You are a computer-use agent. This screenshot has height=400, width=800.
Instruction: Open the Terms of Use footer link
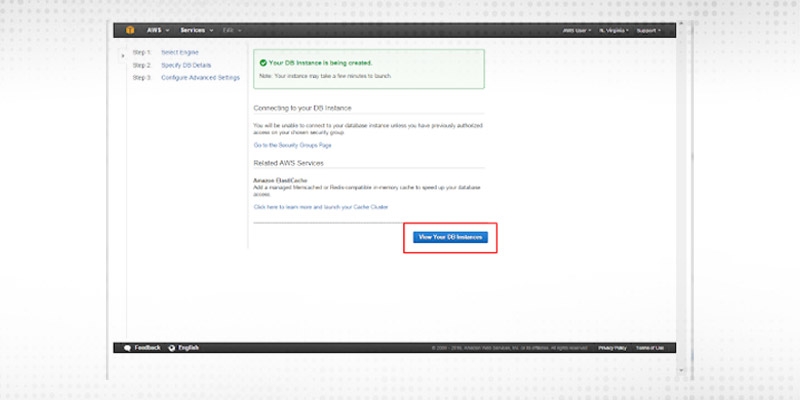click(650, 348)
